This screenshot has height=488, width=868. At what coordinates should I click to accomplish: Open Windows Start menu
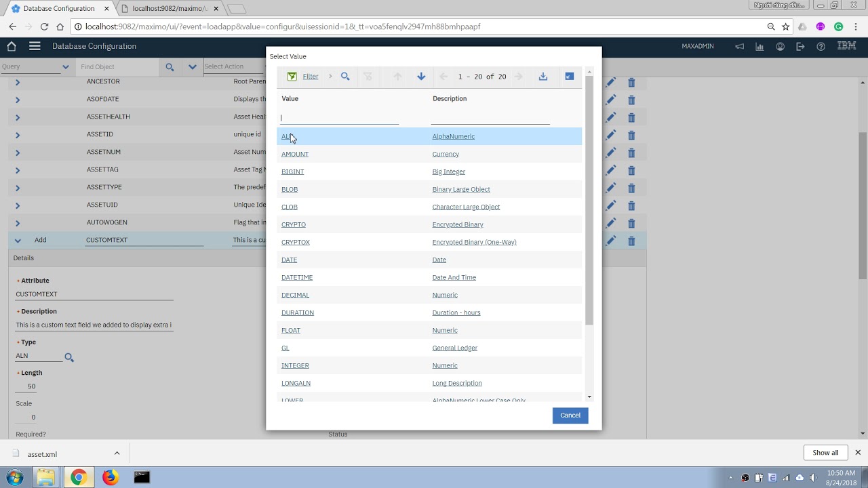tap(14, 477)
